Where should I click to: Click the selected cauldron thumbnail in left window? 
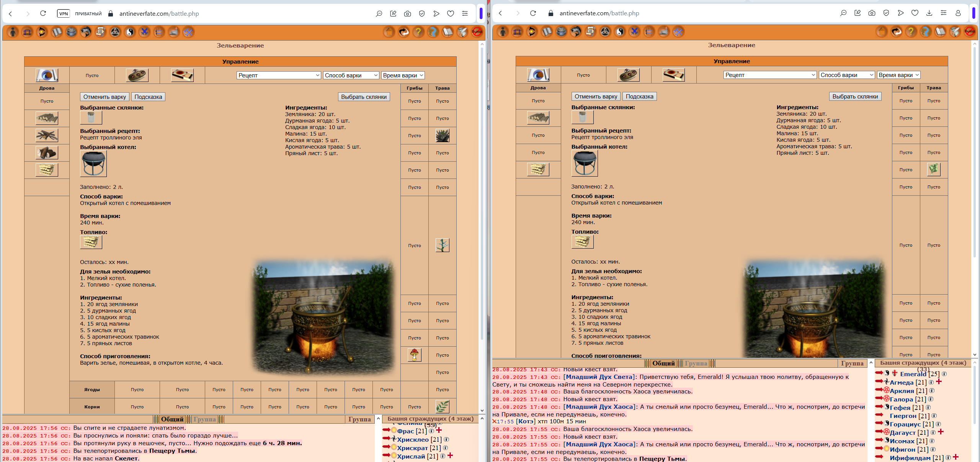click(93, 164)
